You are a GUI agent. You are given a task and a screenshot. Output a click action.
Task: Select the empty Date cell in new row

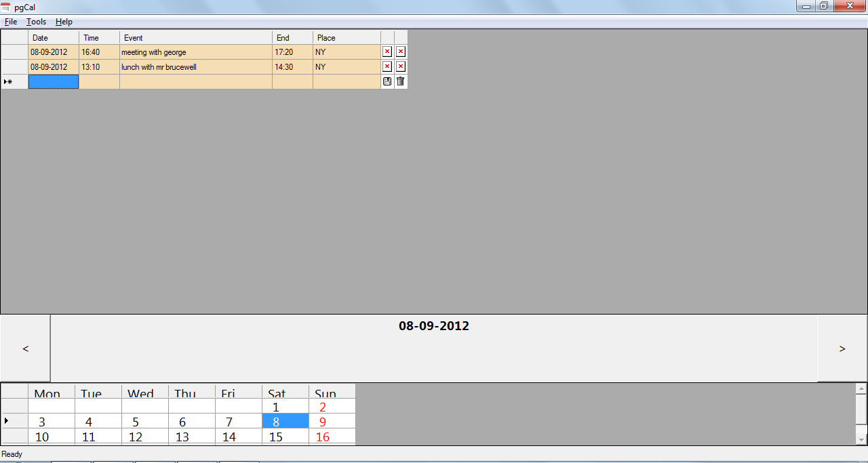pyautogui.click(x=54, y=81)
